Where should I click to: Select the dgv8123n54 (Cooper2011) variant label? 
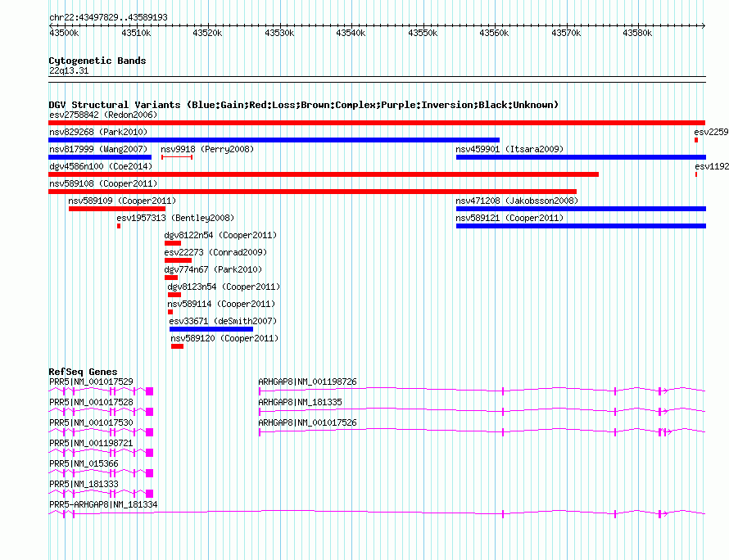point(224,287)
